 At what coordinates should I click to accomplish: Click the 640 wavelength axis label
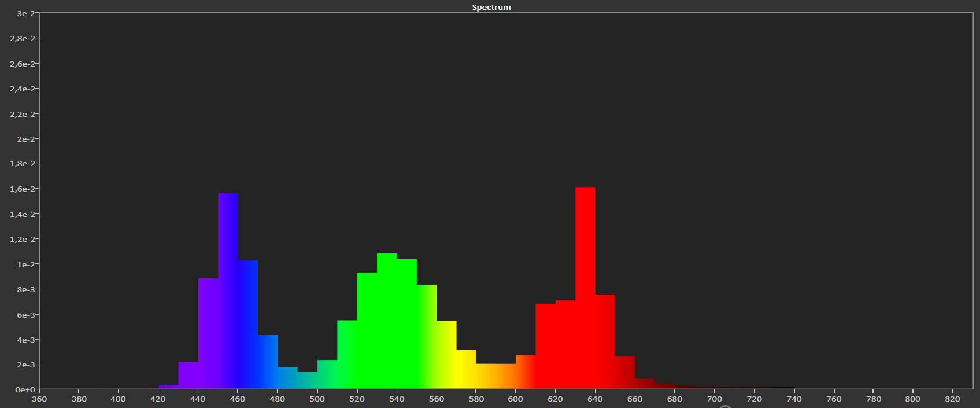click(x=595, y=399)
